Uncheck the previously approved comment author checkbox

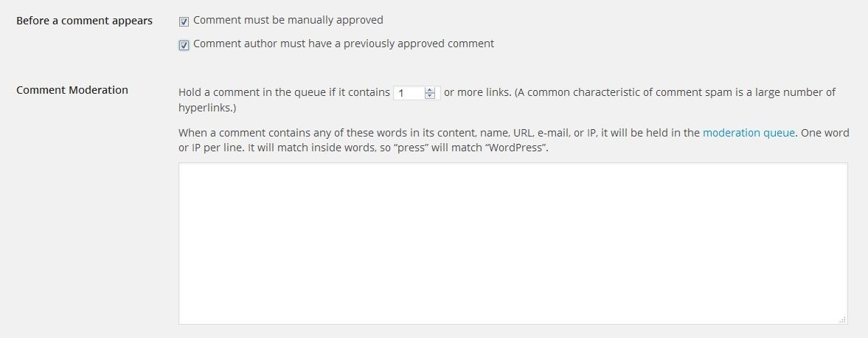[184, 45]
